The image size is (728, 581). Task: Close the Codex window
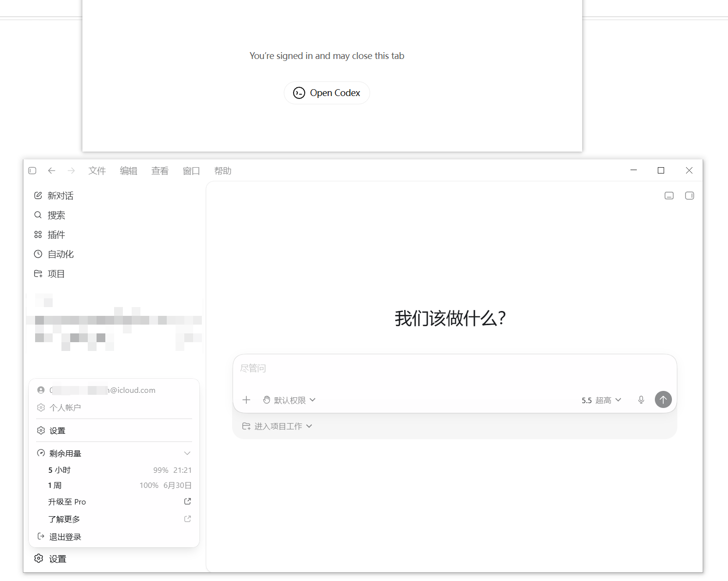click(689, 170)
